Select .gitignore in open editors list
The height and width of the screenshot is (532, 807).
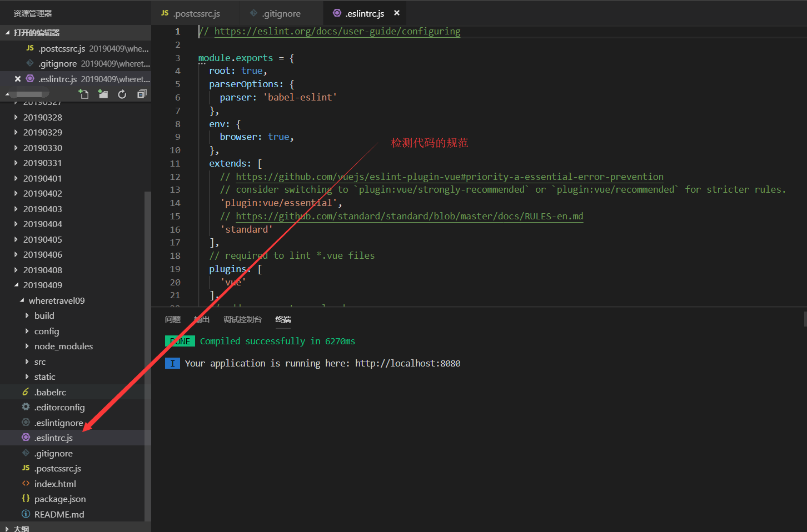coord(76,63)
